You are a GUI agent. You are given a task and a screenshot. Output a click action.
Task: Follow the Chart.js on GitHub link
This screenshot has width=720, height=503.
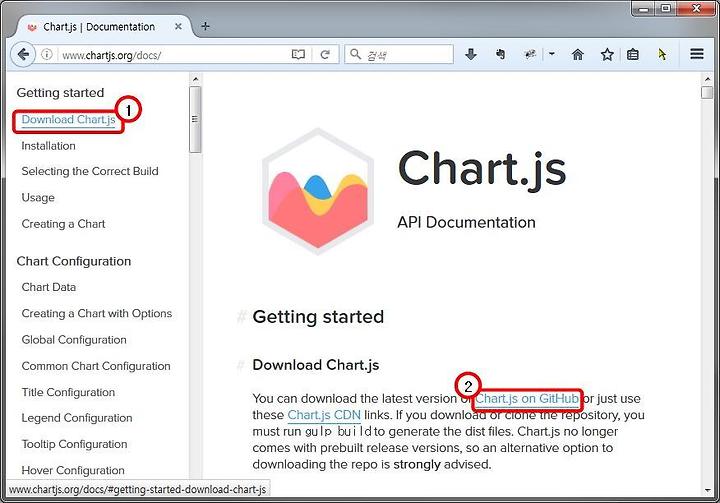click(527, 399)
